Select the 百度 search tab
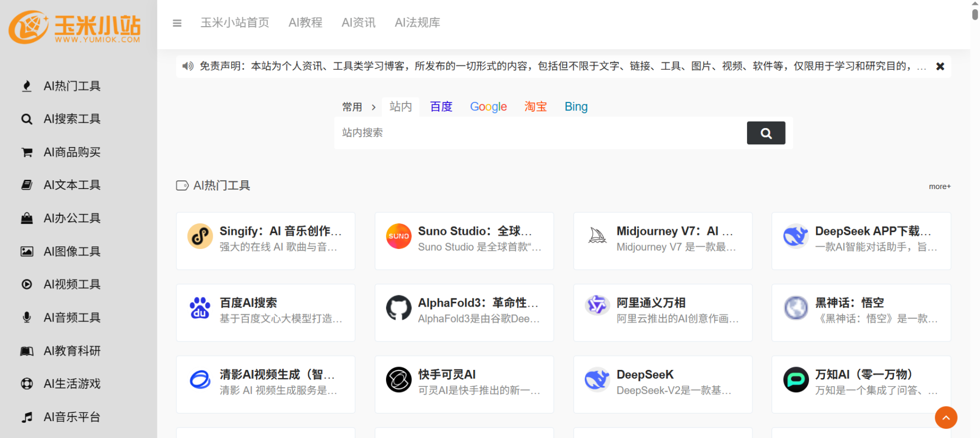 (x=441, y=107)
